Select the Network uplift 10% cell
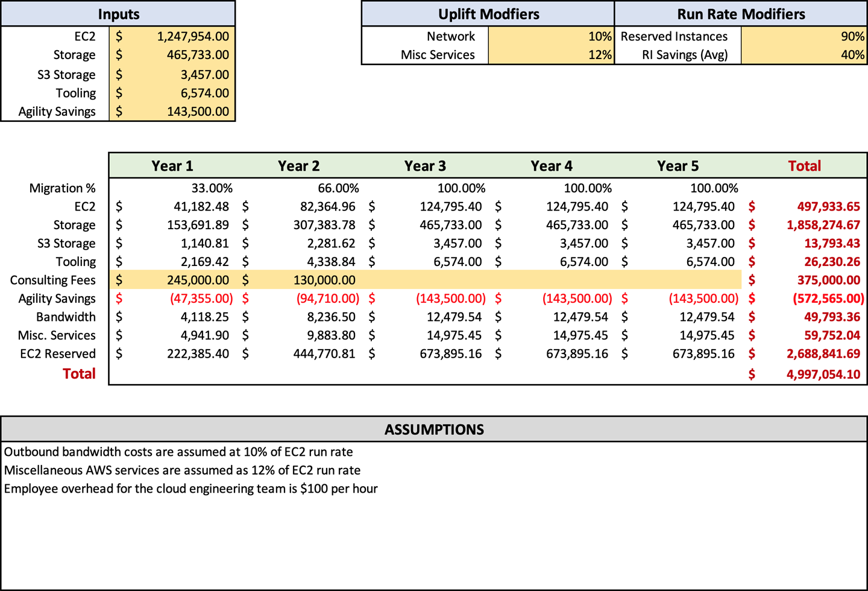Image resolution: width=868 pixels, height=591 pixels. 551,36
